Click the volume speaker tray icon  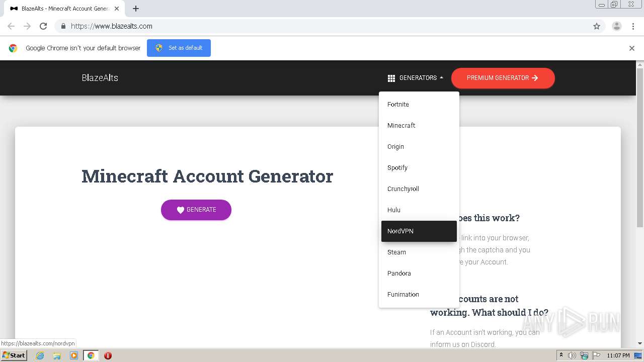(572, 355)
